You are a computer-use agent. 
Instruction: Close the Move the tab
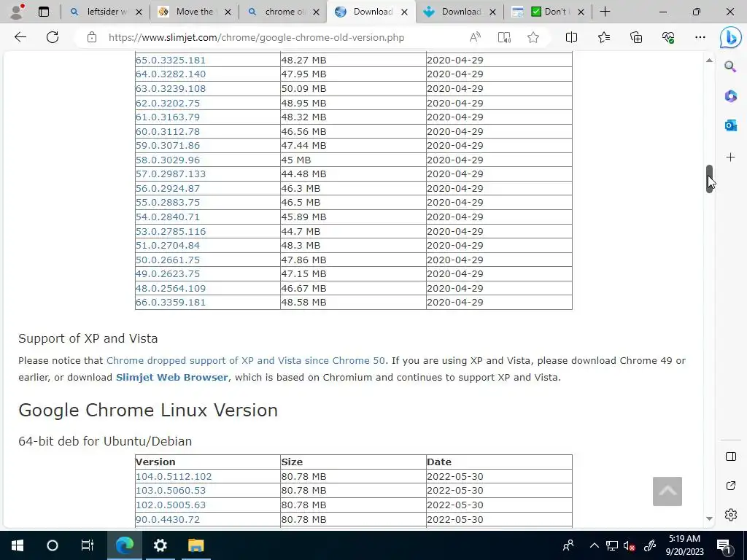point(228,12)
